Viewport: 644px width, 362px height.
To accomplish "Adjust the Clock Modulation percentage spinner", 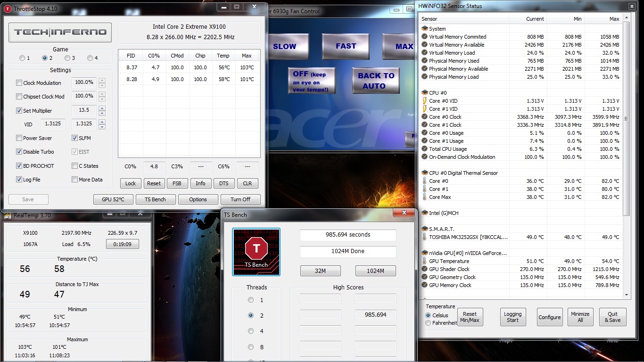I will coord(102,83).
